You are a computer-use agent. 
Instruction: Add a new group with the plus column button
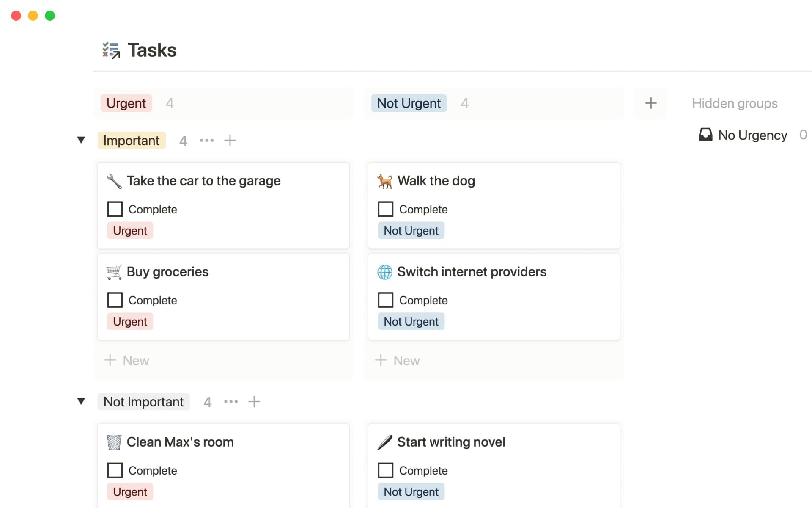point(651,103)
